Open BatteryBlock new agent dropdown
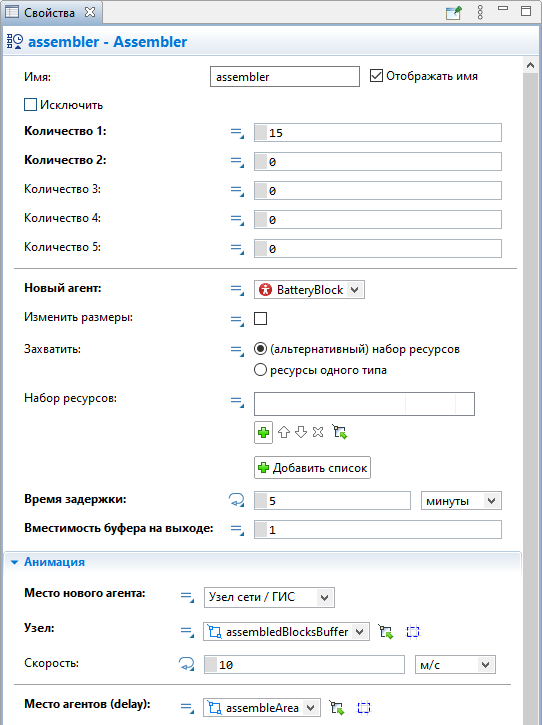The width and height of the screenshot is (542, 725). (309, 290)
